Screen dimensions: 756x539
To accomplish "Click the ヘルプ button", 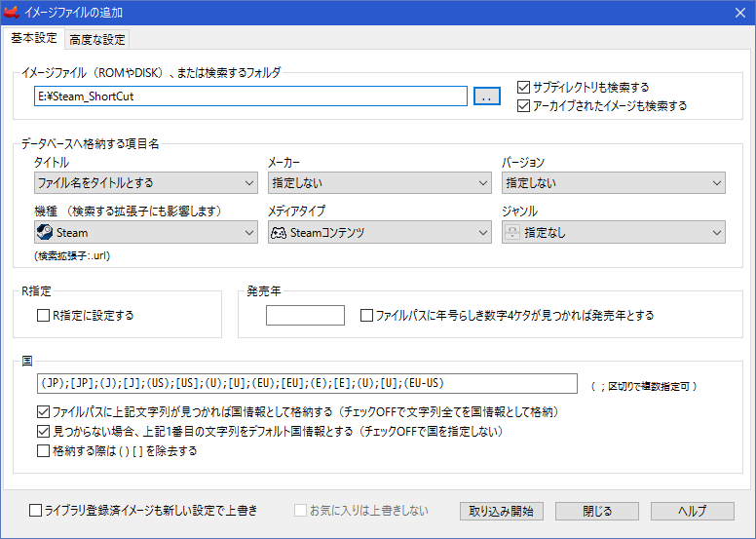I will point(693,511).
